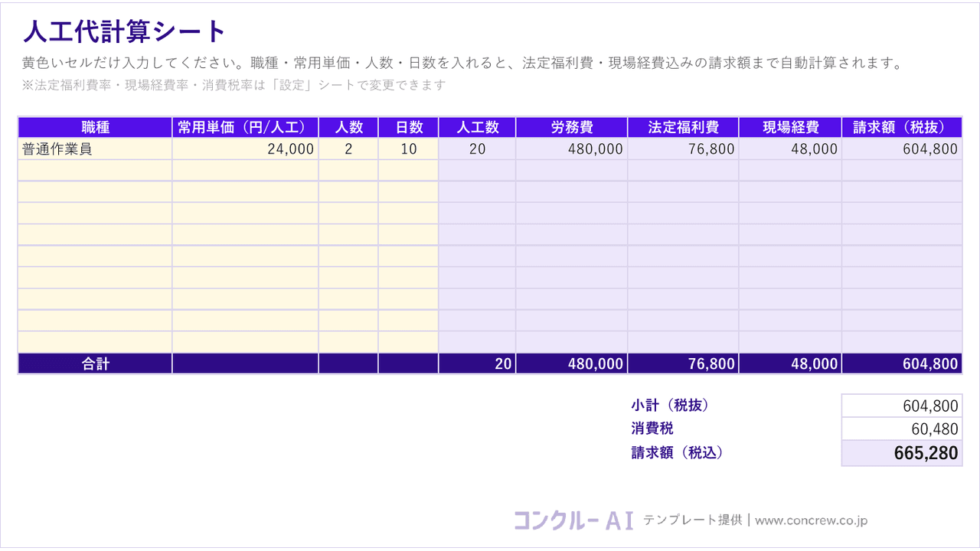Click the 合計 row 76,800 value
The width and height of the screenshot is (980, 551).
683,364
